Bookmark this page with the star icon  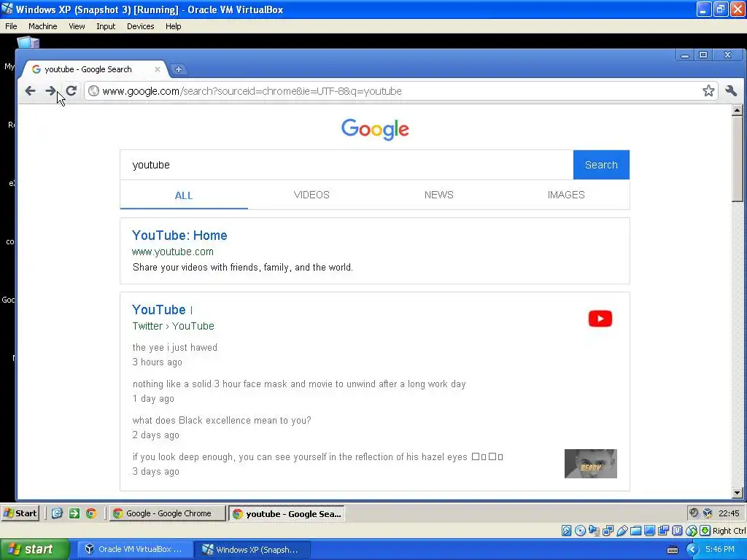point(708,91)
